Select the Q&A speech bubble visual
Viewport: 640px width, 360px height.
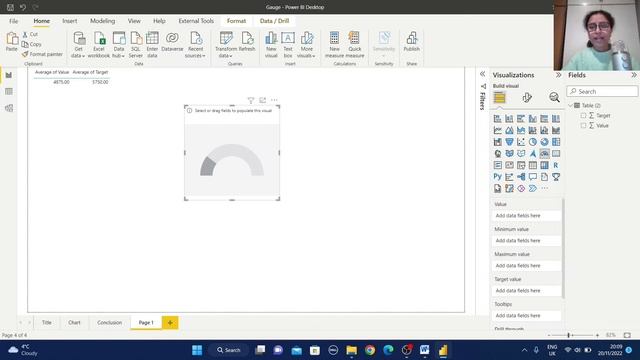533,177
